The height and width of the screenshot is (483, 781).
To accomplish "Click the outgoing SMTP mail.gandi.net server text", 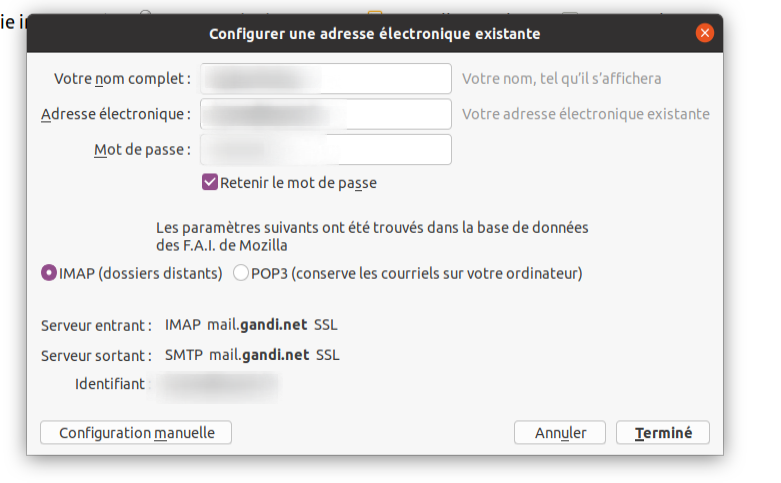I will click(x=252, y=355).
